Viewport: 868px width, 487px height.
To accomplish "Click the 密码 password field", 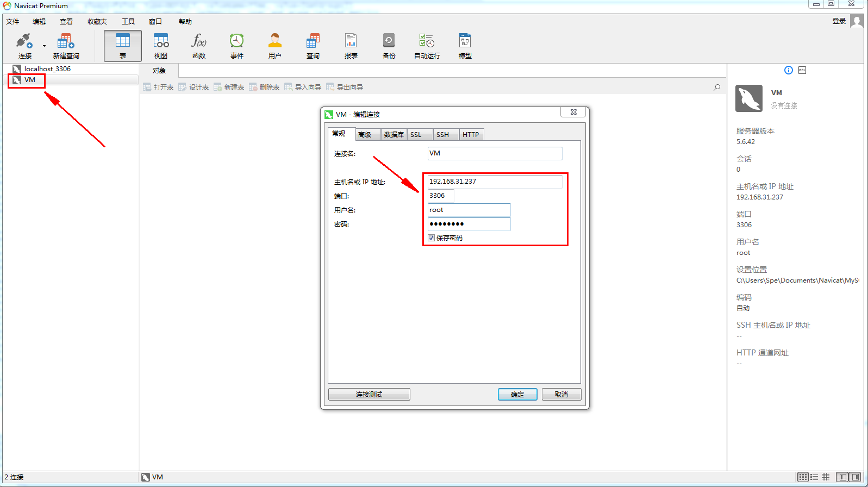I will pos(469,224).
